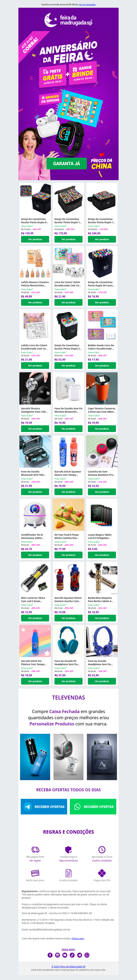The image size is (137, 980).
Task: Click the approval clock icon
Action: pos(102,850)
